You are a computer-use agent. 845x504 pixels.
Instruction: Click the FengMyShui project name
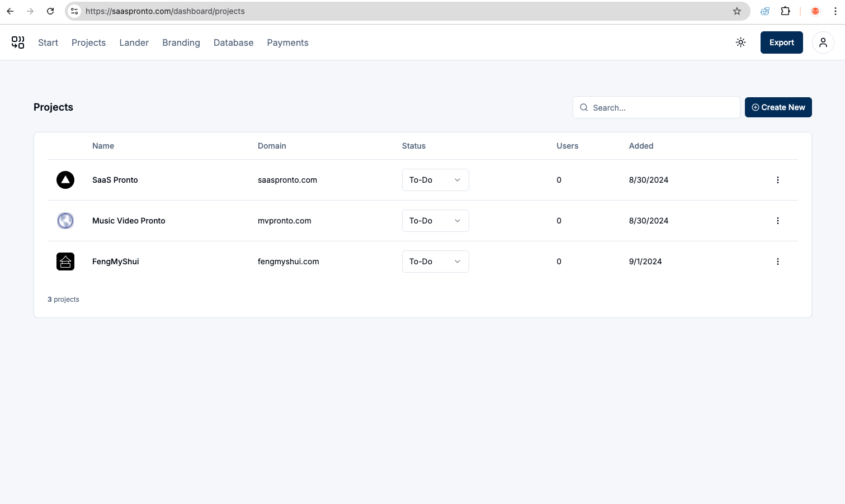coord(116,261)
